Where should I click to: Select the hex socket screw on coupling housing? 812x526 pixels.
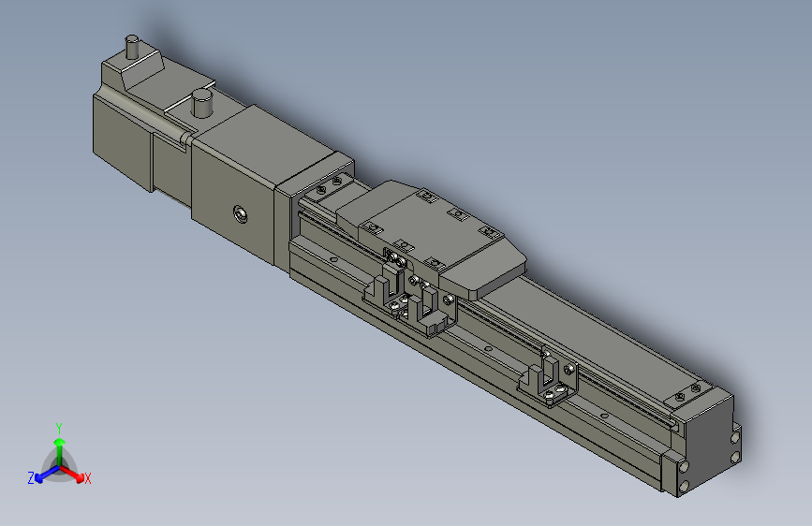[240, 213]
